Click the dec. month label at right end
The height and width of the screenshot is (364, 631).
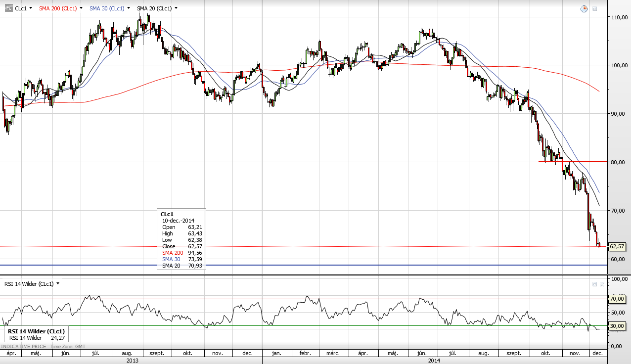(597, 354)
